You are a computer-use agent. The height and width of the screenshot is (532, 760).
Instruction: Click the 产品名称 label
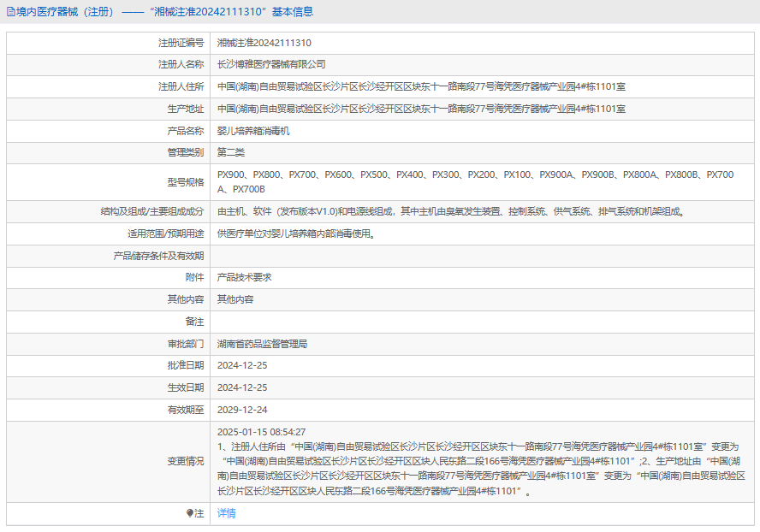[186, 131]
